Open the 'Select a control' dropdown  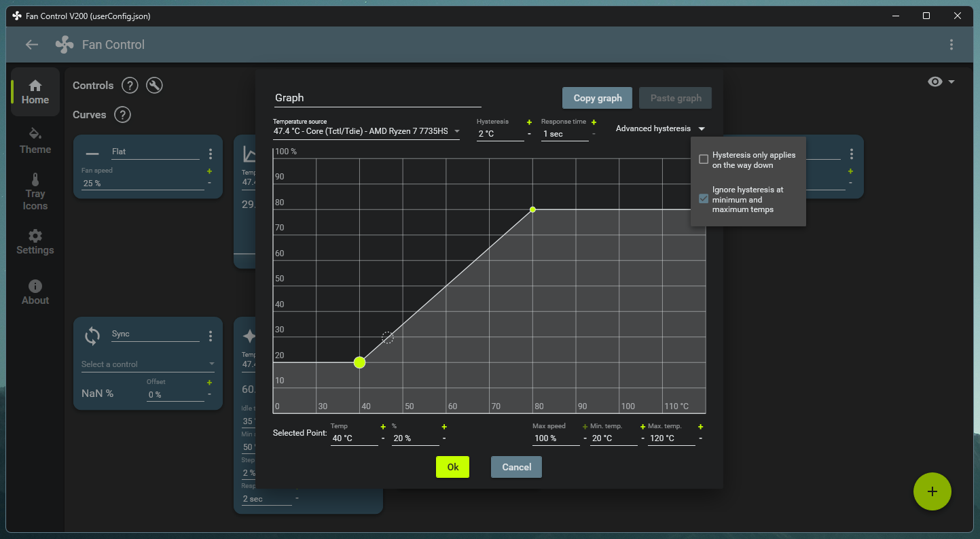tap(147, 364)
